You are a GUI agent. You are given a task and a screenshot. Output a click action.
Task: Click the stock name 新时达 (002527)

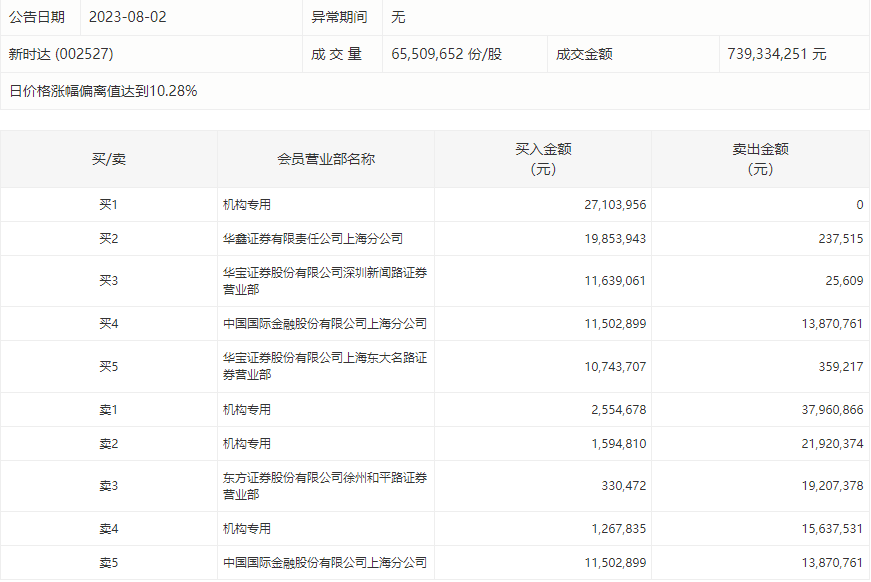(x=61, y=54)
